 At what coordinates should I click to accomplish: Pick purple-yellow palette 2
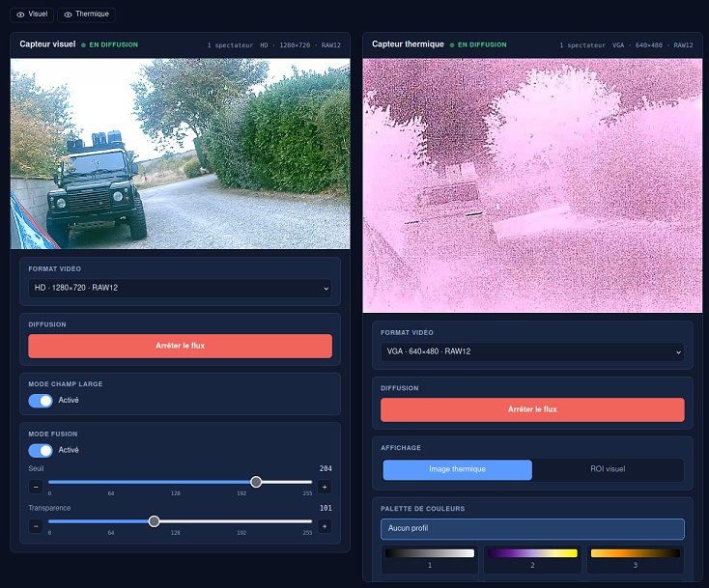[x=532, y=559]
